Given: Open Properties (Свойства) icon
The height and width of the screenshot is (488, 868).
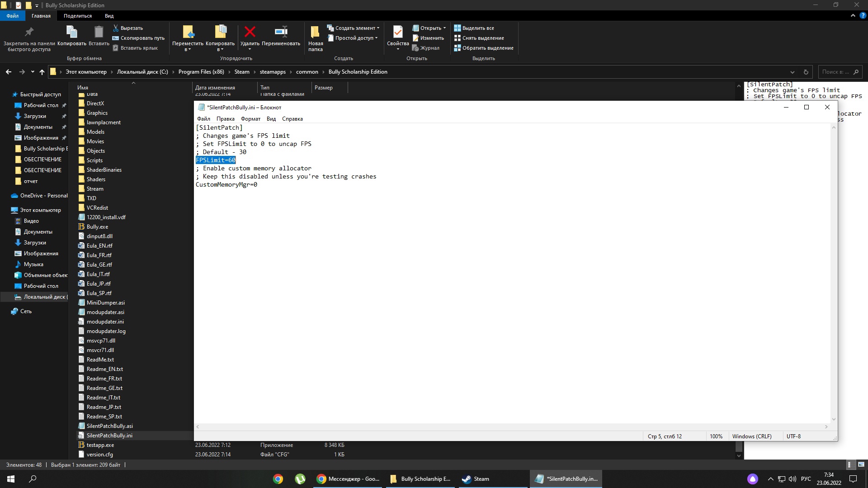Looking at the screenshot, I should coord(398,33).
